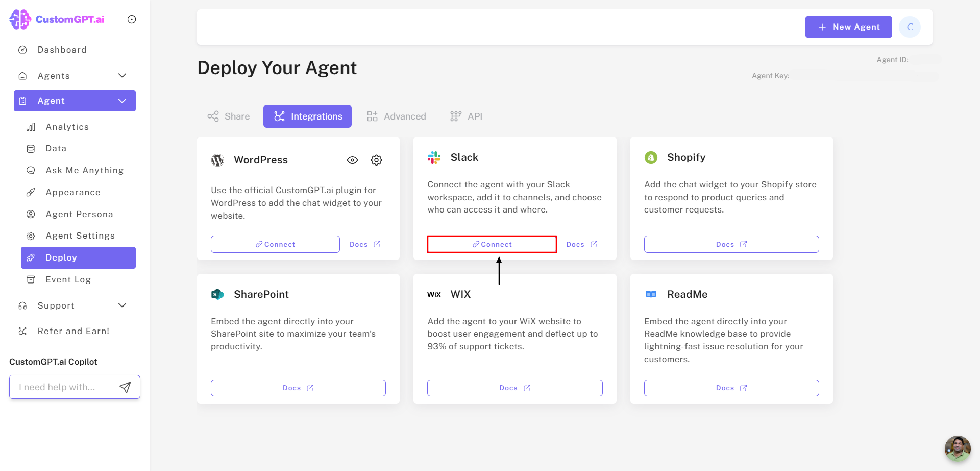980x471 pixels.
Task: Click the Slack logo icon
Action: tap(434, 157)
